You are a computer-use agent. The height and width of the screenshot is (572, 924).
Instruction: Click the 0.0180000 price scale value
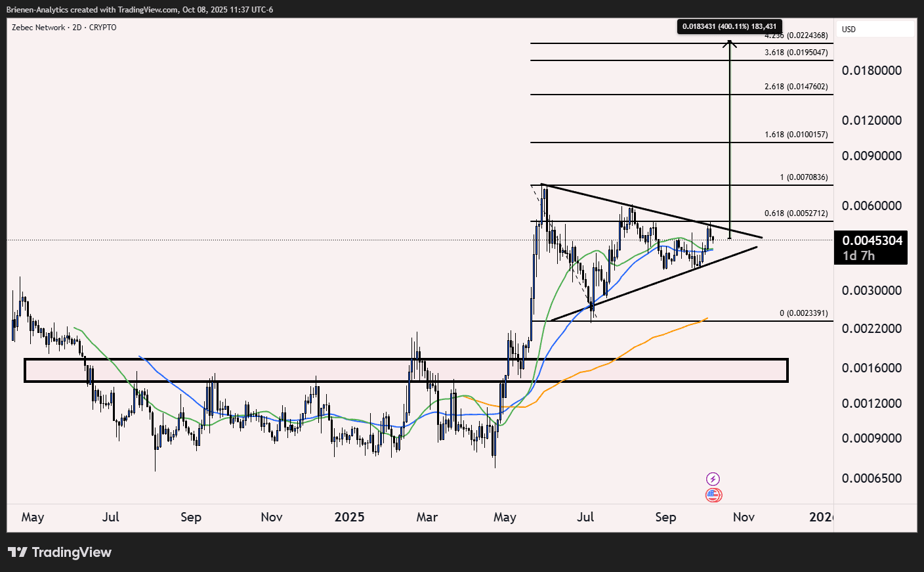[871, 70]
